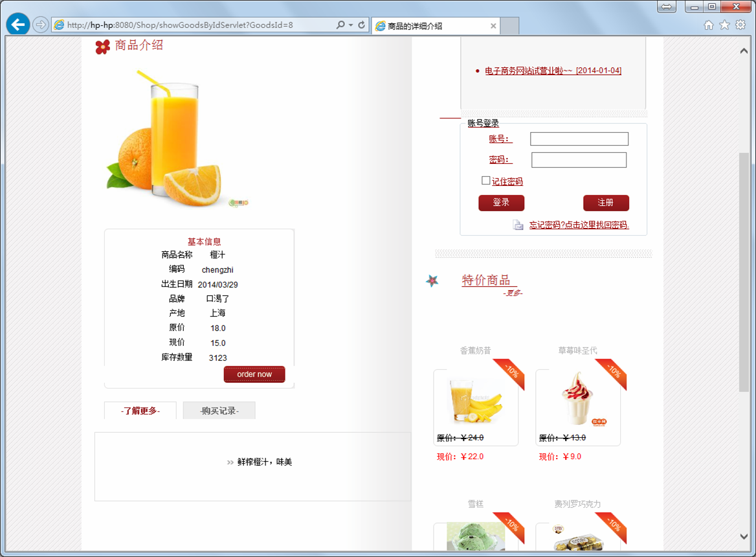Click the 注册 button
The height and width of the screenshot is (557, 756).
pos(606,203)
